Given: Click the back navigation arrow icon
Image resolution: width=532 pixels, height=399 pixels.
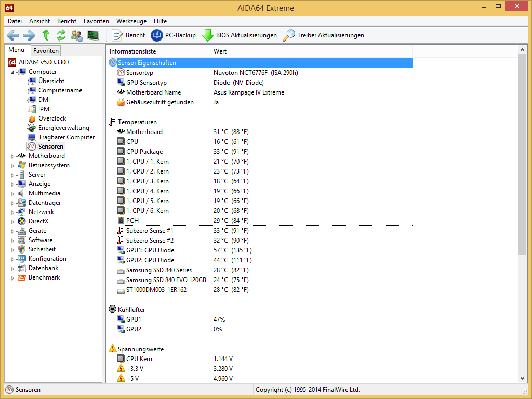Looking at the screenshot, I should (13, 35).
